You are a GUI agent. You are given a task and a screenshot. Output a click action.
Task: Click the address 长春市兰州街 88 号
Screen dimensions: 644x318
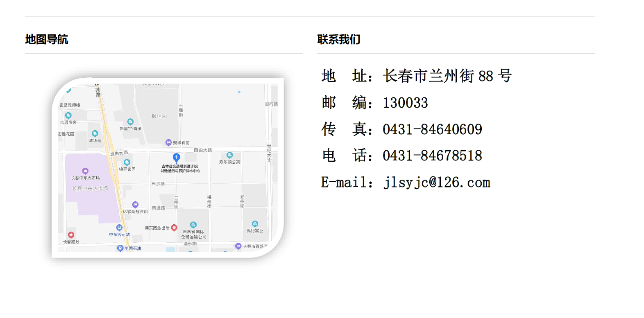pos(447,76)
